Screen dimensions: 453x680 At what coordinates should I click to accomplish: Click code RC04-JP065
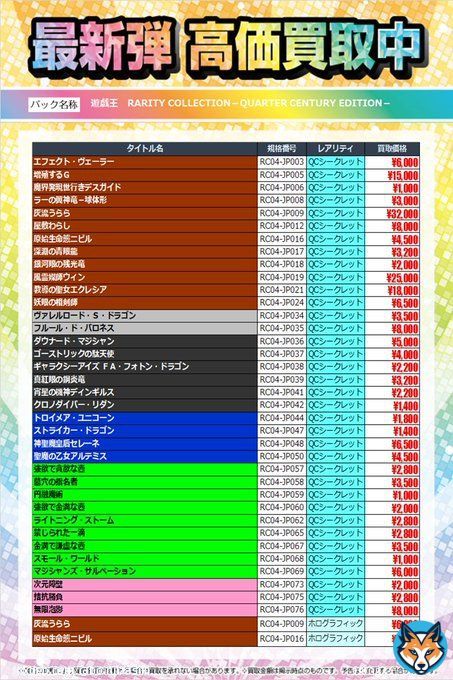[x=282, y=533]
